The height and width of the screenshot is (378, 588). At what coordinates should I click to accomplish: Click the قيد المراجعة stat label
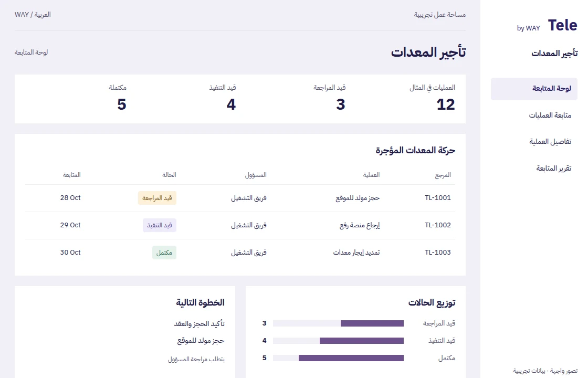click(330, 88)
